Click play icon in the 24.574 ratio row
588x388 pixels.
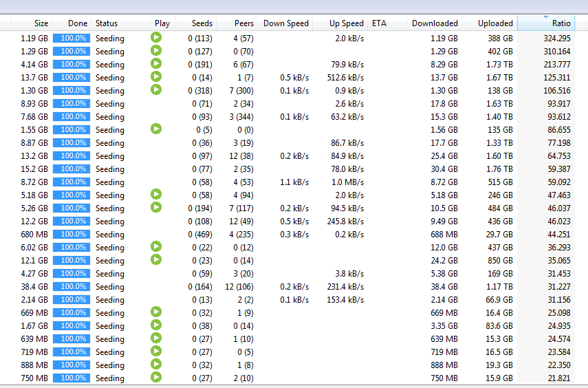click(x=156, y=338)
